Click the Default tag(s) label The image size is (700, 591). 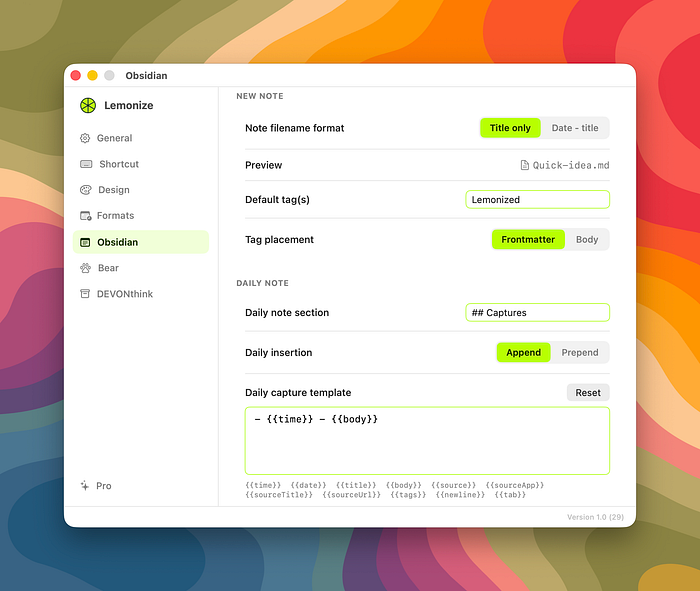277,200
